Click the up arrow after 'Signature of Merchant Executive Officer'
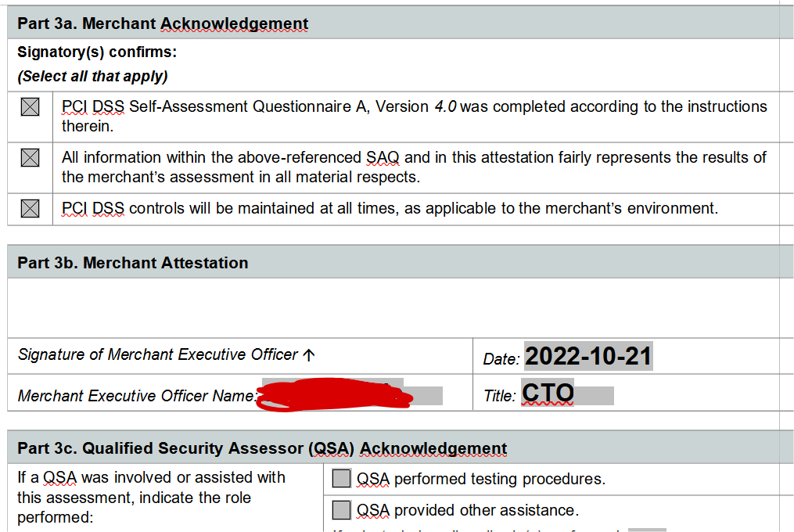 (x=309, y=355)
